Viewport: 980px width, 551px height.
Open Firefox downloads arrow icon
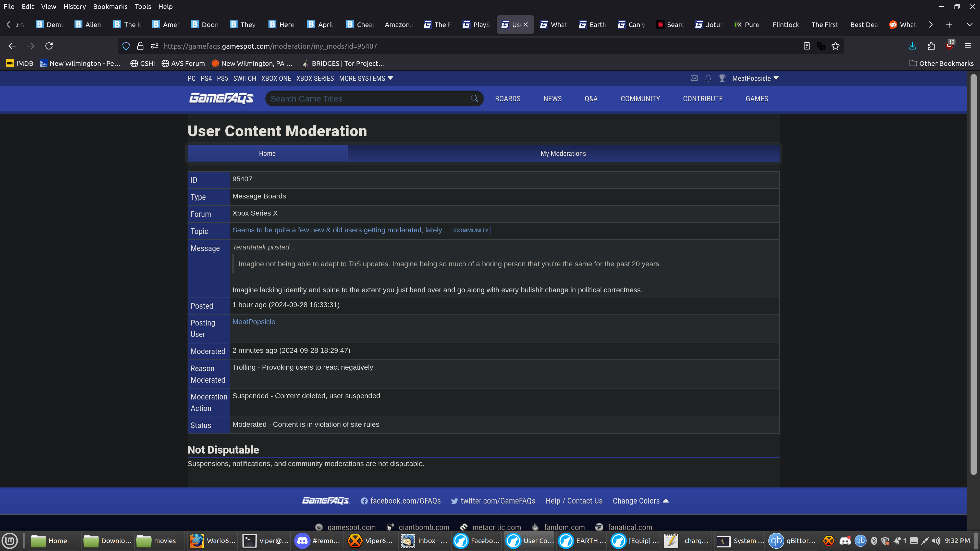point(912,46)
